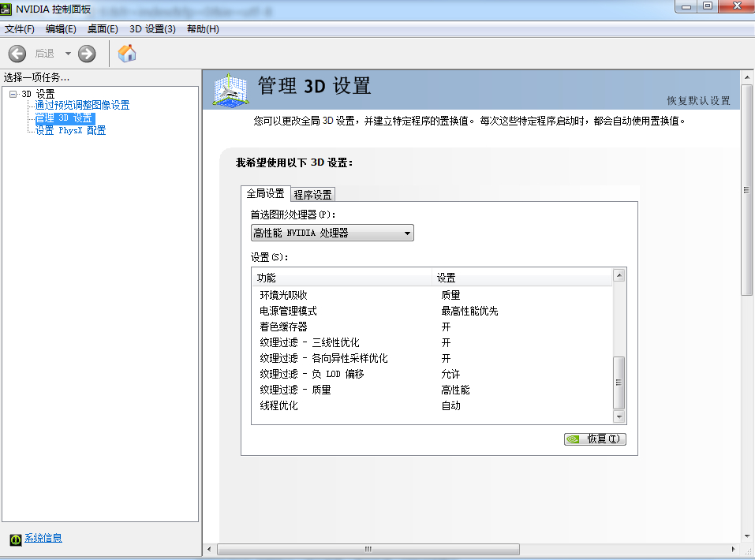This screenshot has width=755, height=560.
Task: Click the settings list scrollbar thumb
Action: coord(619,383)
